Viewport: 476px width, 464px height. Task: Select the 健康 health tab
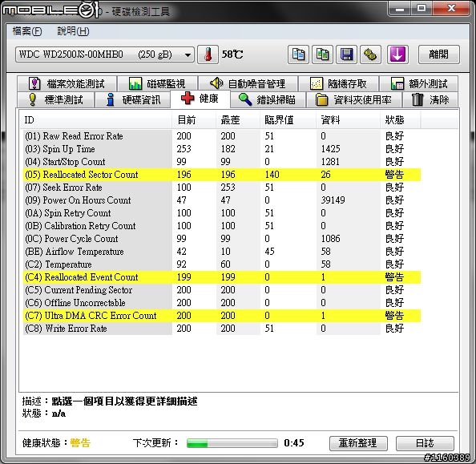coord(200,99)
